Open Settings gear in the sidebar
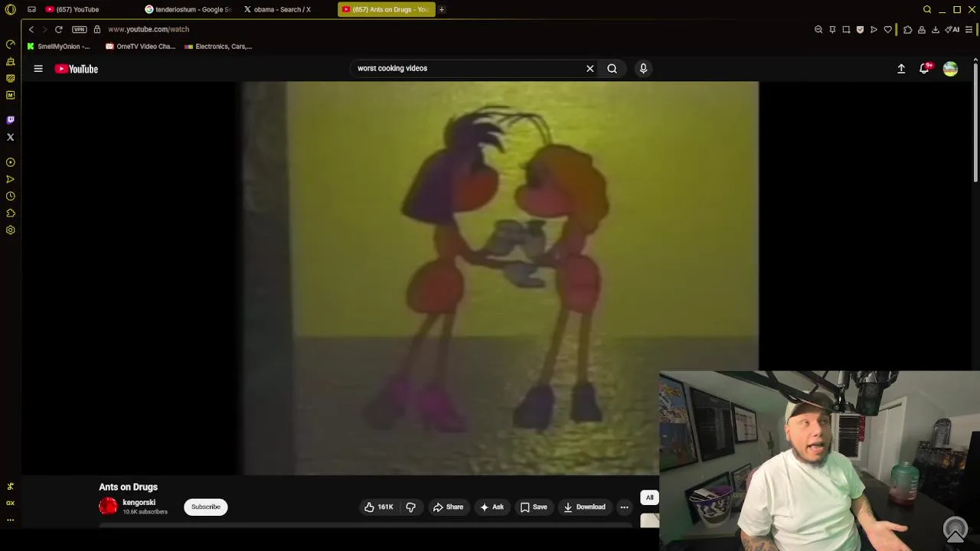The width and height of the screenshot is (980, 551). point(11,230)
